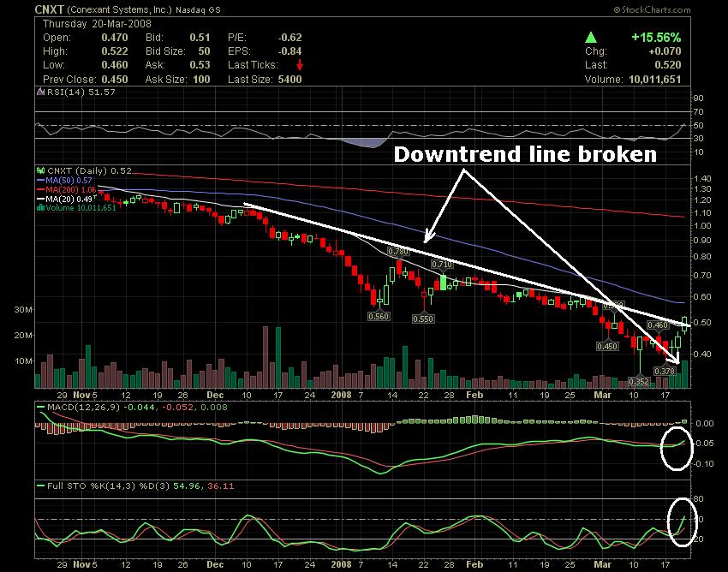The width and height of the screenshot is (728, 572).
Task: Click the 0.378 price low label
Action: (665, 371)
